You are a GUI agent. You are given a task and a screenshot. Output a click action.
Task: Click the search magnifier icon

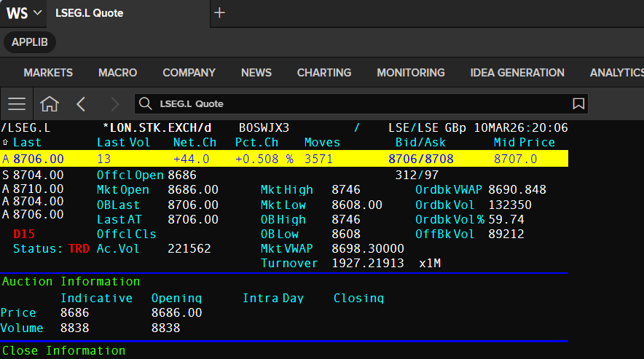click(x=146, y=103)
